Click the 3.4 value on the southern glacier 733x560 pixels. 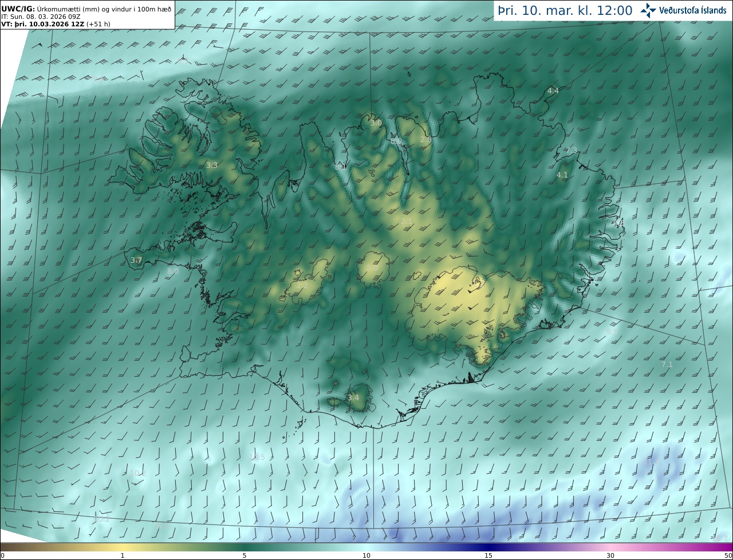pyautogui.click(x=353, y=397)
